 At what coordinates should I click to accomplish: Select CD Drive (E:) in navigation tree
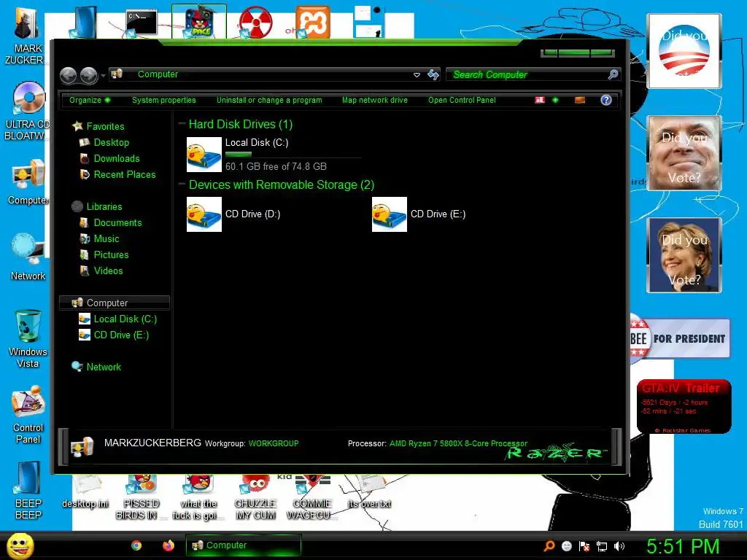(121, 335)
